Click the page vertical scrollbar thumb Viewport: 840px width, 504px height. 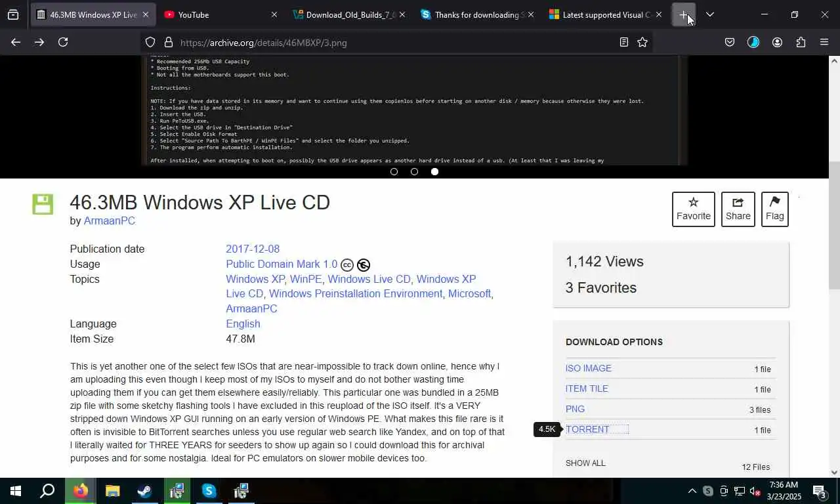point(834,224)
